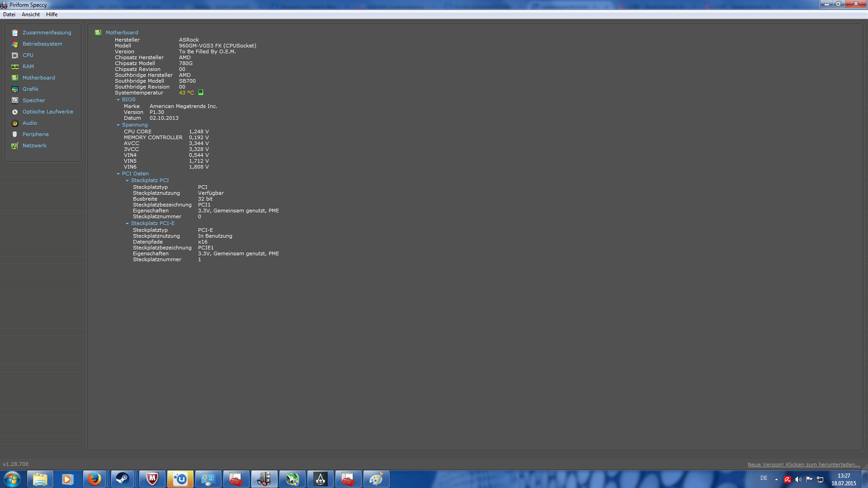Collapse the Spannung section
Viewport: 868px width, 488px height.
pos(118,125)
